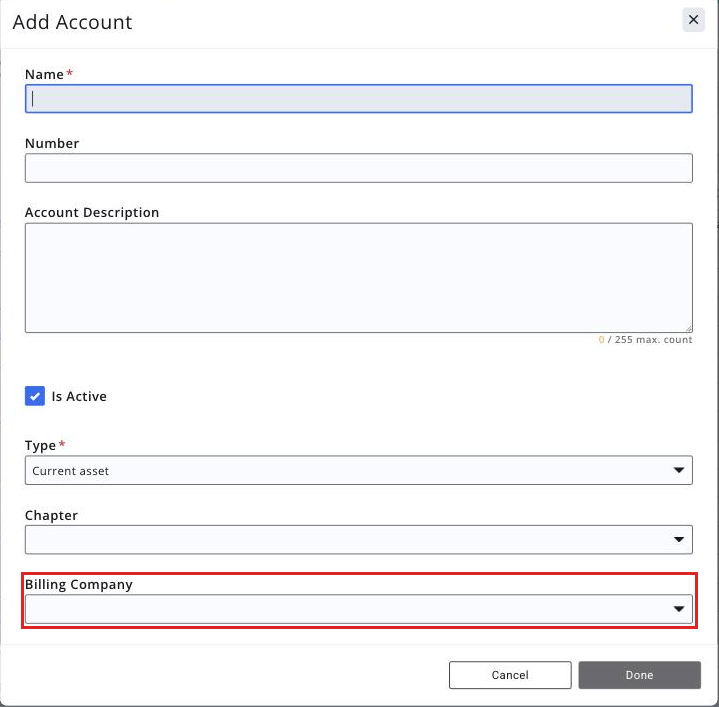Open the Billing Company dropdown
Viewport: 719px width, 707px height.
tap(359, 609)
